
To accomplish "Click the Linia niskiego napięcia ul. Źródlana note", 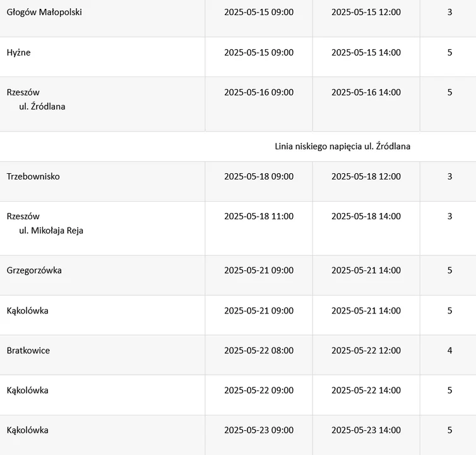I will click(x=342, y=147).
